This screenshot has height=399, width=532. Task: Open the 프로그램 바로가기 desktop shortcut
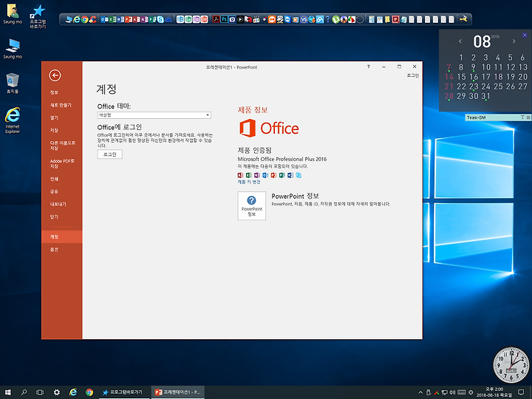tap(38, 16)
